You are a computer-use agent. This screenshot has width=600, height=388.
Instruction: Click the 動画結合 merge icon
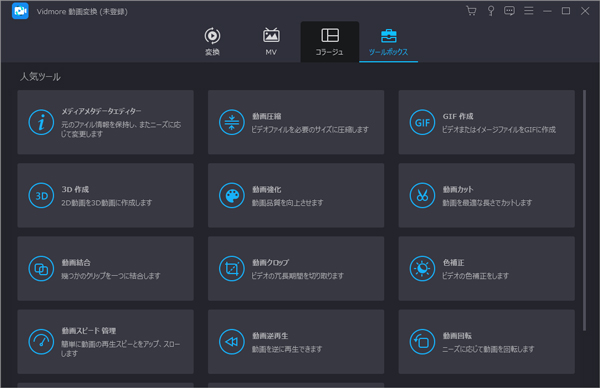click(x=41, y=269)
